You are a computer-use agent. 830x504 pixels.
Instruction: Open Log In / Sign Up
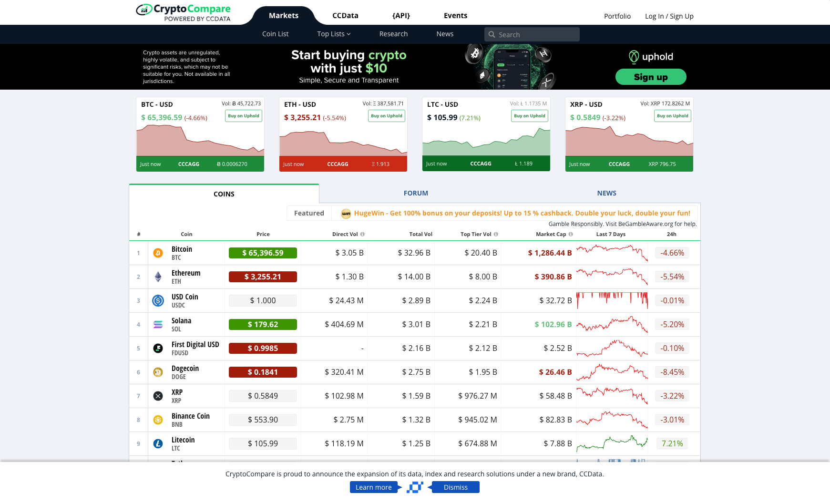click(x=669, y=16)
